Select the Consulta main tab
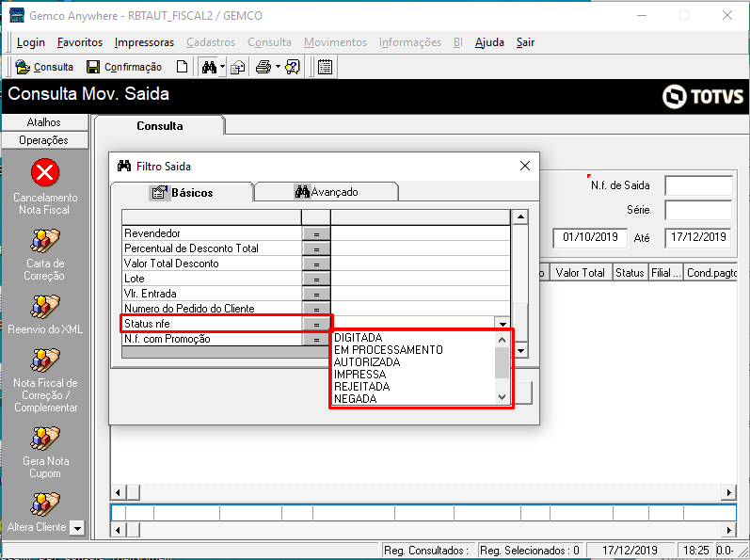Viewport: 750px width, 560px height. click(x=159, y=126)
